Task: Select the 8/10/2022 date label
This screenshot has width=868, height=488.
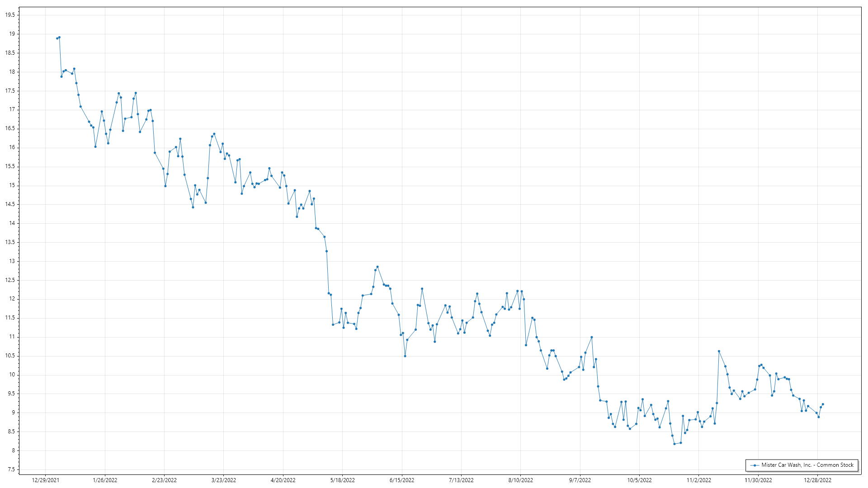Action: 521,480
